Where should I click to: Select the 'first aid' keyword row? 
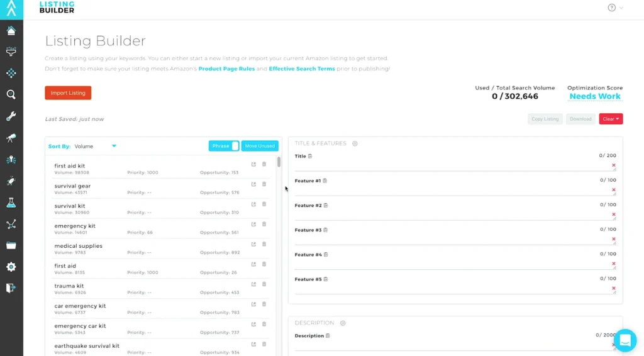pos(161,269)
